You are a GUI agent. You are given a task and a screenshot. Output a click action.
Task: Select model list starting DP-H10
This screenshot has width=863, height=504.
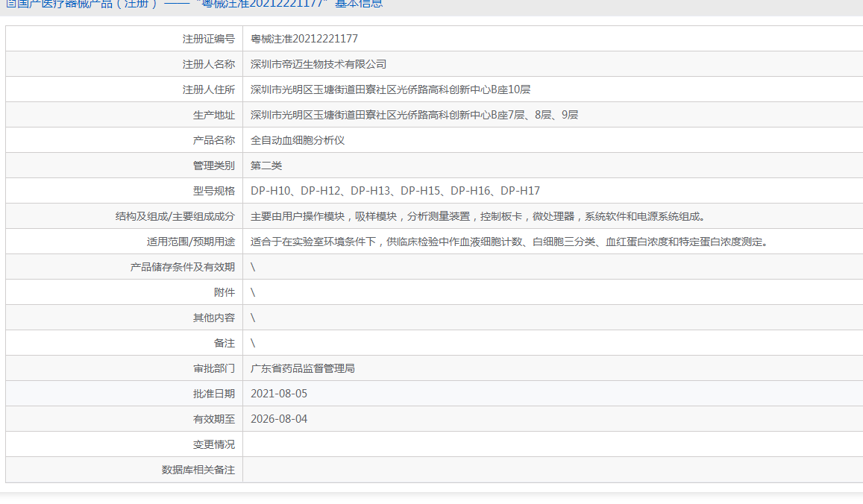(x=395, y=190)
